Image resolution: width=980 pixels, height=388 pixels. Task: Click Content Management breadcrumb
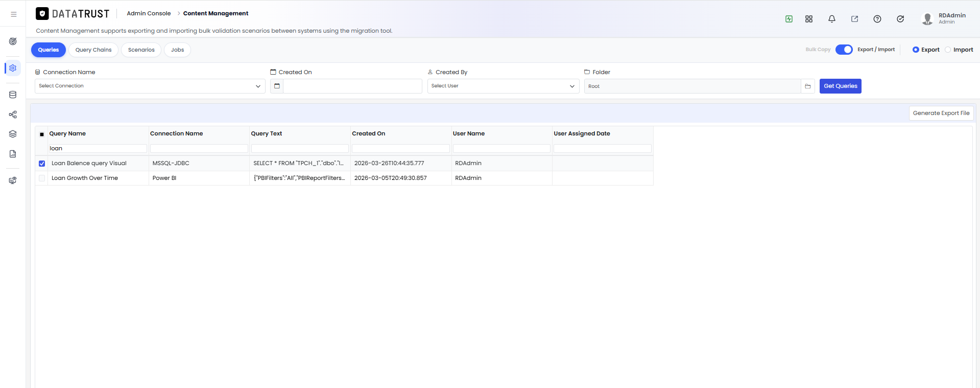[x=216, y=13]
